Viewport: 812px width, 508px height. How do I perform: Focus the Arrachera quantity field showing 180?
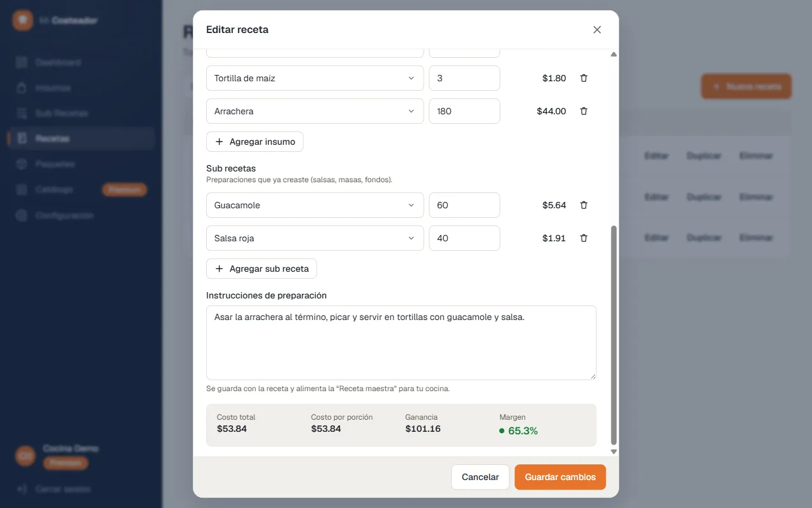pyautogui.click(x=464, y=111)
